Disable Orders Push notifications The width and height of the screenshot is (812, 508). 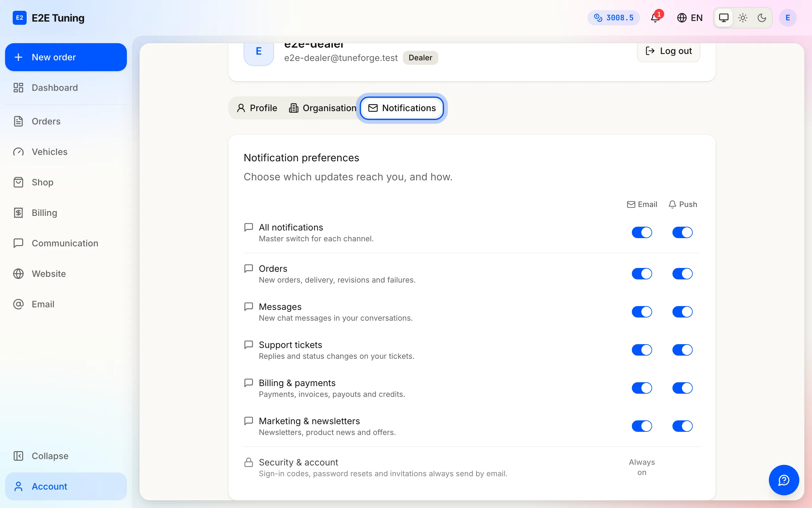[x=682, y=273]
